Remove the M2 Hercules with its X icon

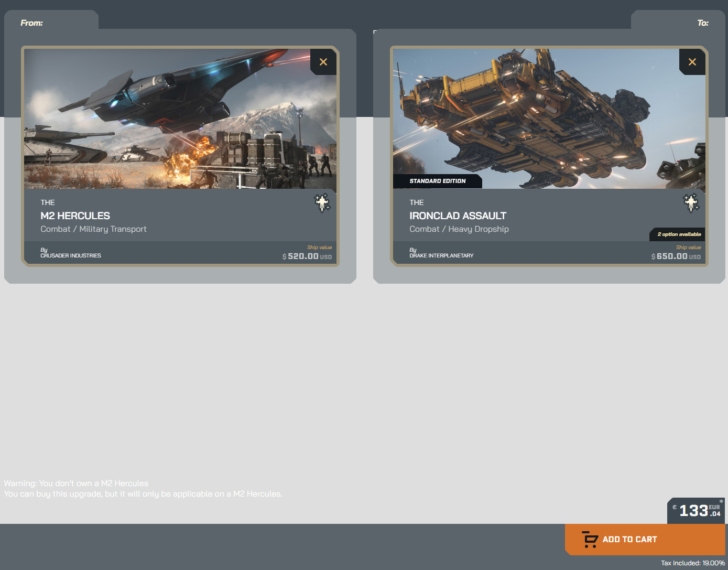323,62
